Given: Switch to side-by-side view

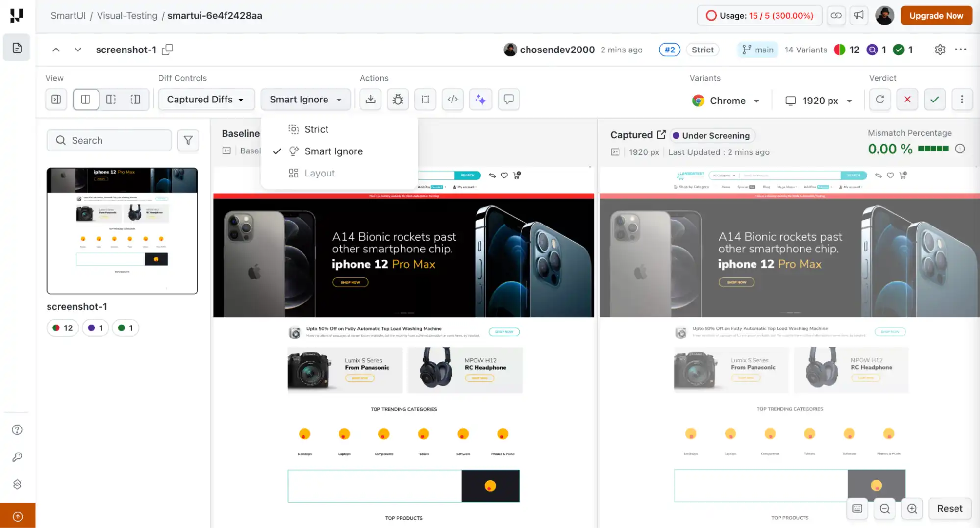Looking at the screenshot, I should point(86,100).
